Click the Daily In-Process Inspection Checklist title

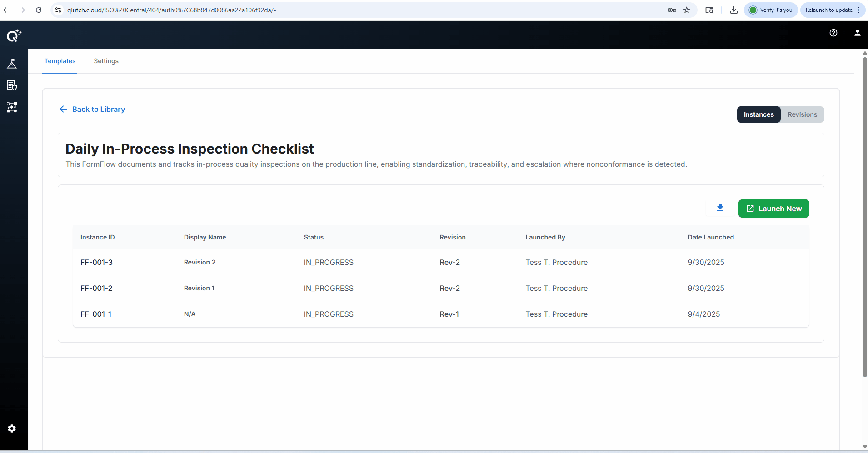pyautogui.click(x=190, y=149)
